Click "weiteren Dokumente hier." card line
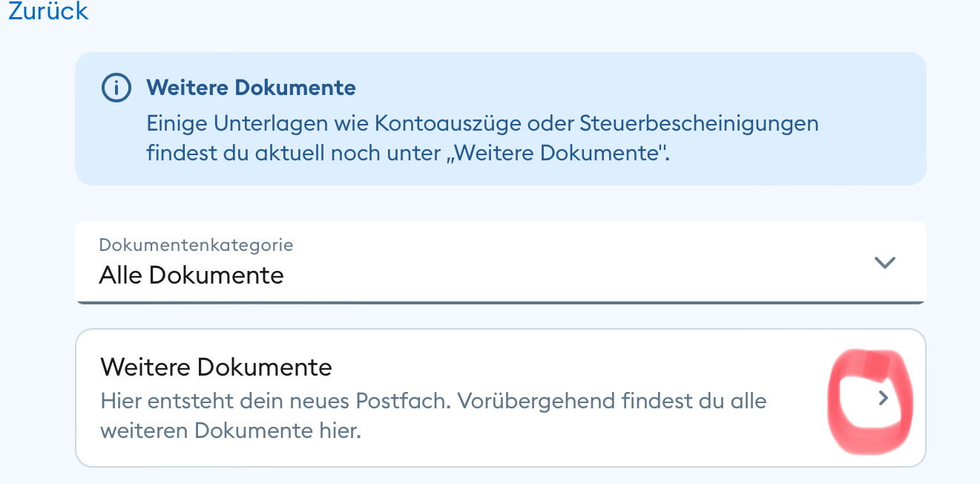 [230, 431]
